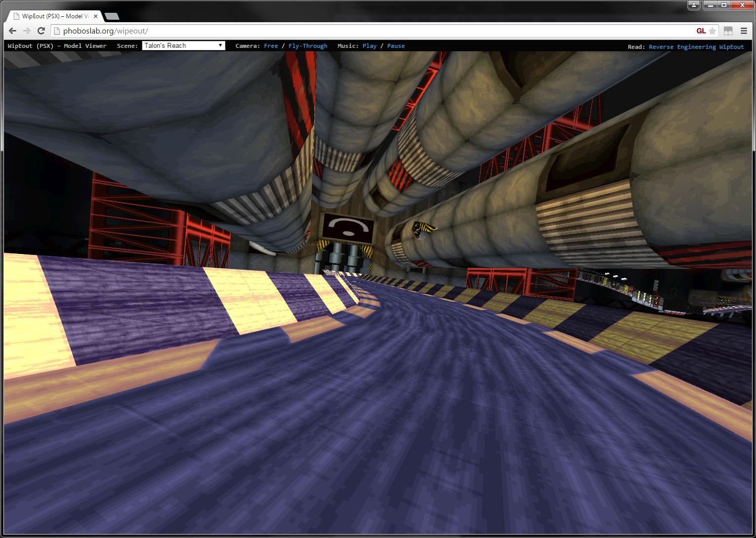Open the Chrome hamburger menu
756x538 pixels.
pos(744,31)
